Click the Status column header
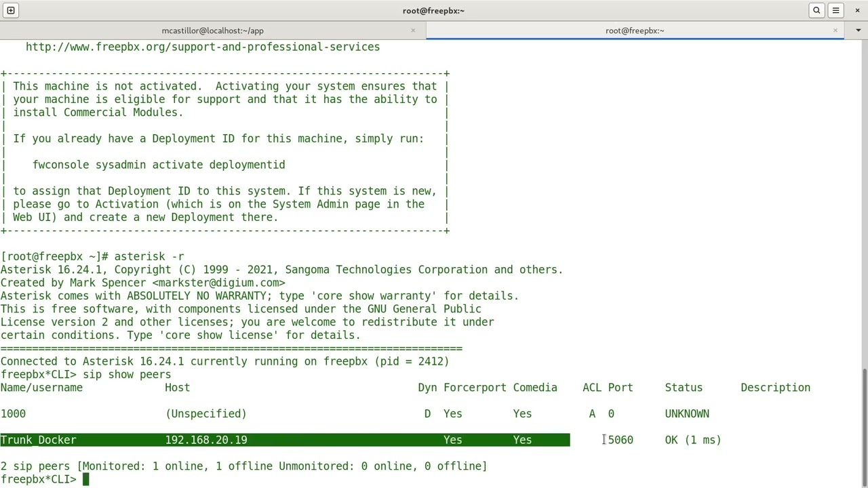 click(x=684, y=388)
